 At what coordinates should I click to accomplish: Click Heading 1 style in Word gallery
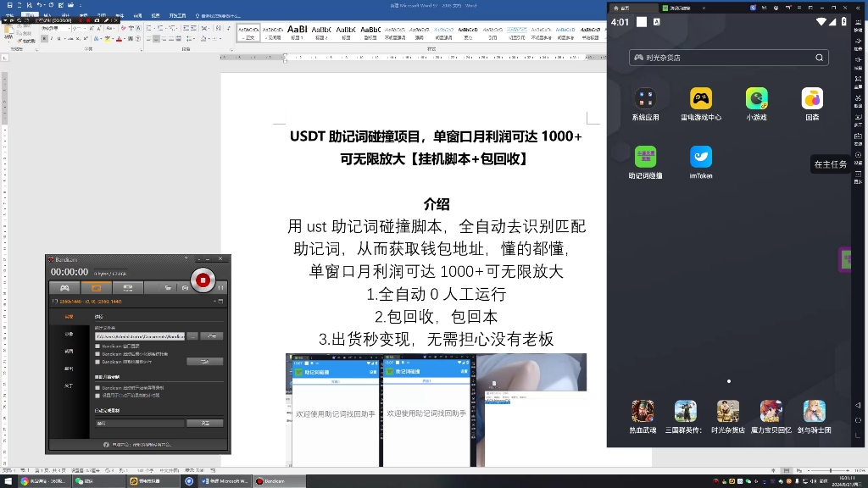[x=297, y=33]
